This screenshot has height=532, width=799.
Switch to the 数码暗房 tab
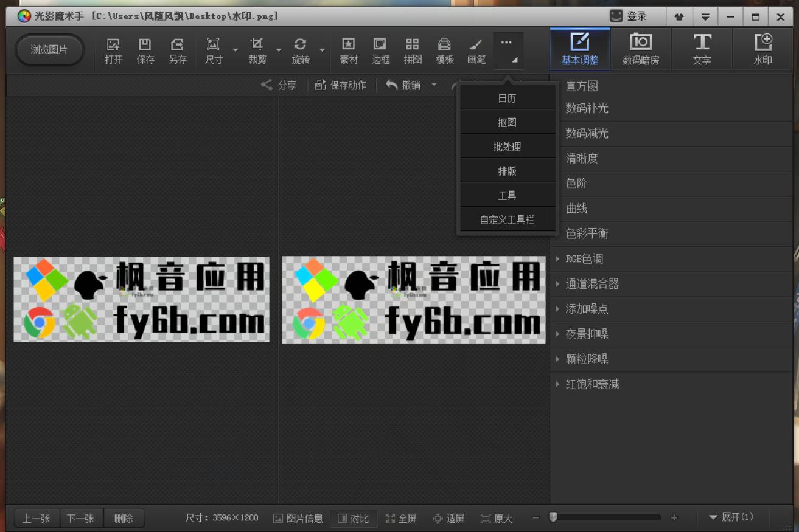pos(641,49)
